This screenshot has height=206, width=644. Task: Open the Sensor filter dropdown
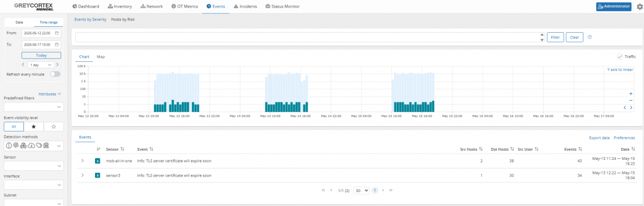[33, 166]
